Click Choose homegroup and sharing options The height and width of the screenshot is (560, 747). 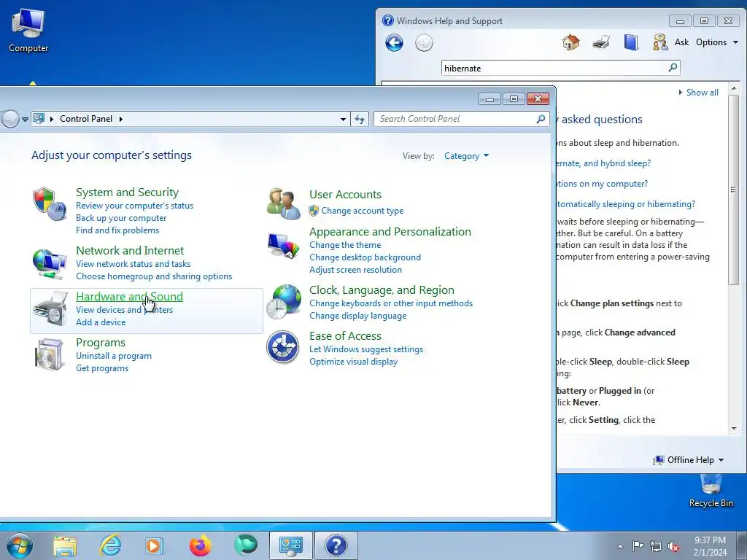[154, 276]
